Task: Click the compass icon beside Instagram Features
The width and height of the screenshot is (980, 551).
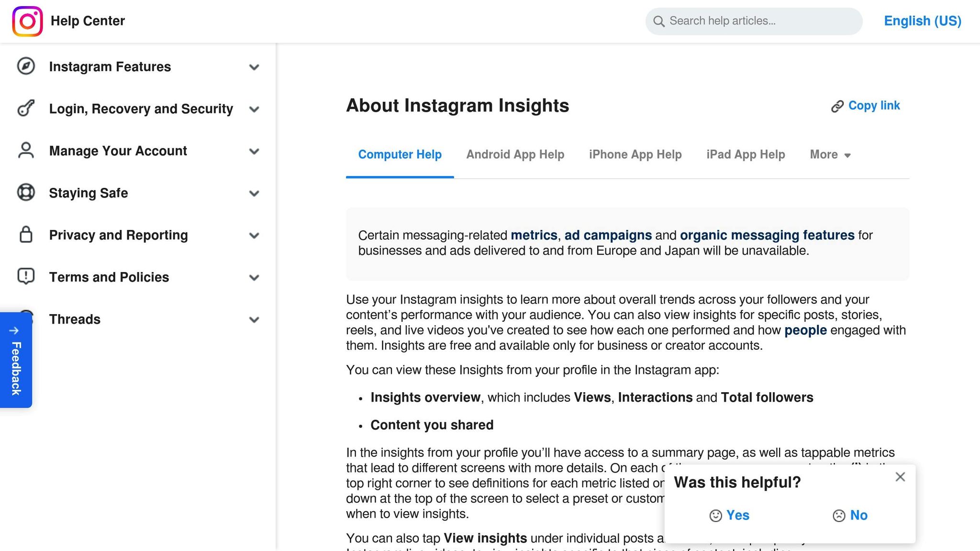Action: 25,67
